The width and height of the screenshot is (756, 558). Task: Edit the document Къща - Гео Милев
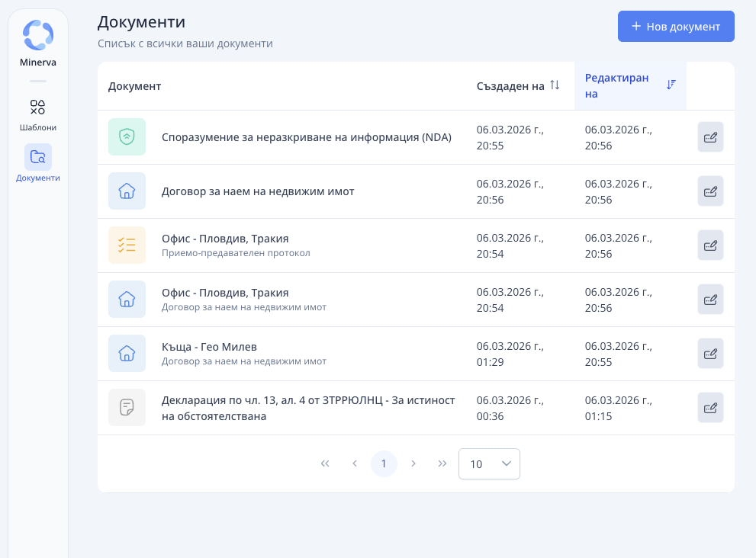pyautogui.click(x=709, y=353)
